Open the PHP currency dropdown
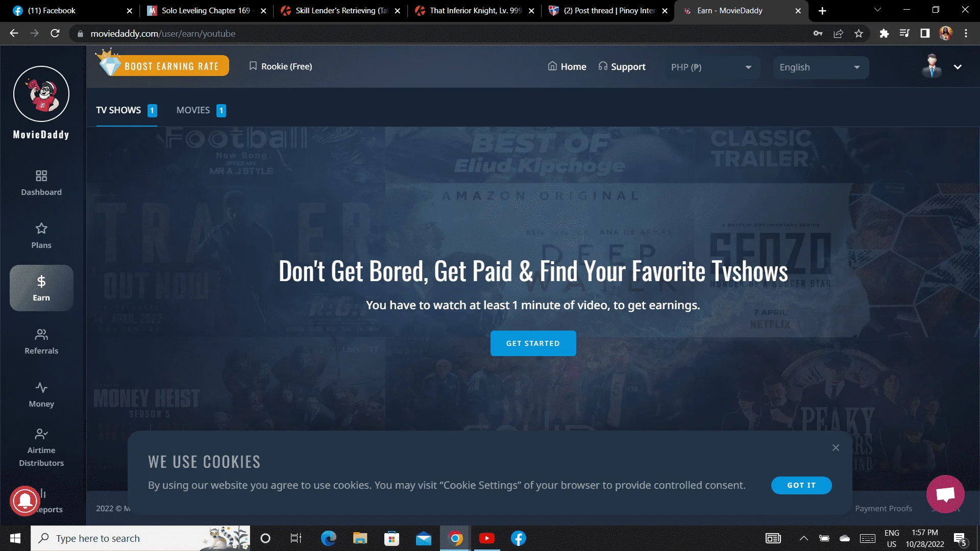The height and width of the screenshot is (551, 980). click(712, 67)
